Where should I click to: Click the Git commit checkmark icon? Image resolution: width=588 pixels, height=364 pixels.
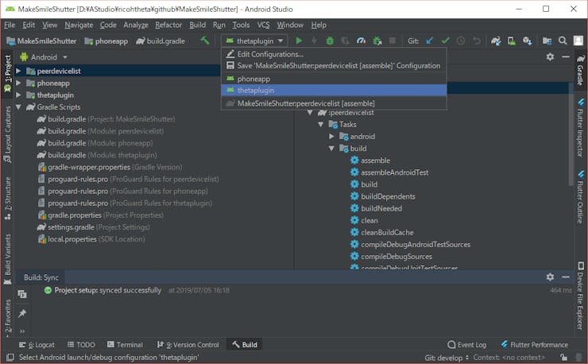[x=445, y=41]
